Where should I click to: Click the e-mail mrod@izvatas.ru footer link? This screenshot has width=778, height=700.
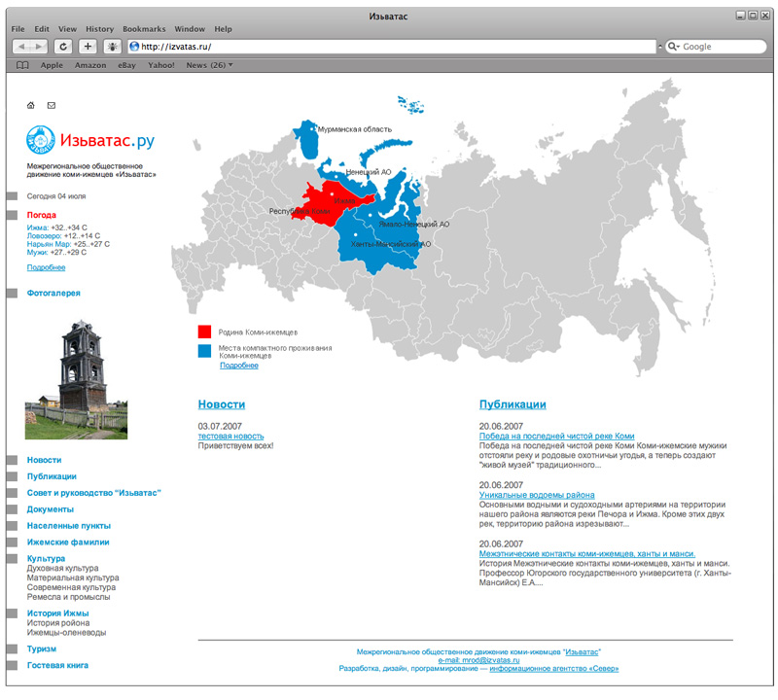pos(478,660)
